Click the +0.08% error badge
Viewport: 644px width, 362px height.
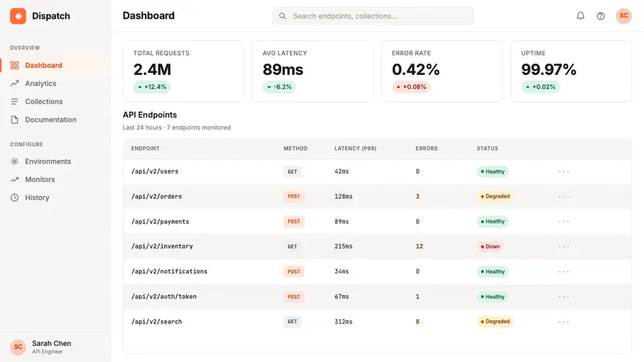[x=411, y=87]
